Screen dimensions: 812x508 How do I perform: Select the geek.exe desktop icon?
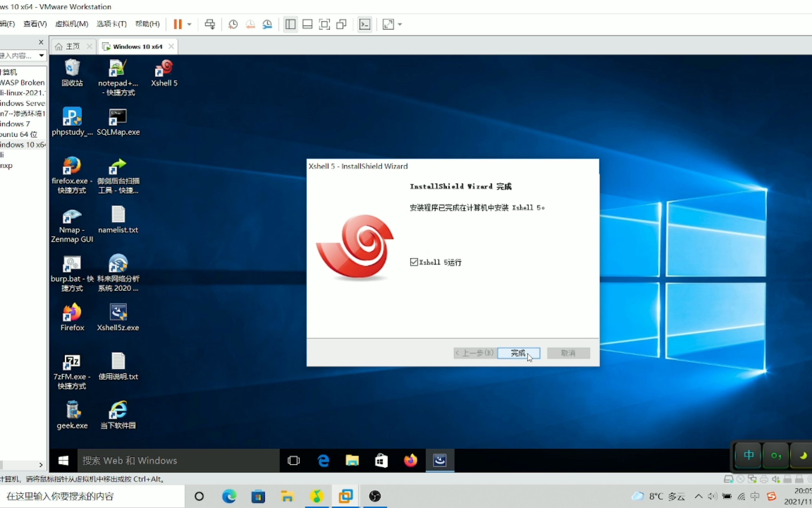click(x=72, y=415)
